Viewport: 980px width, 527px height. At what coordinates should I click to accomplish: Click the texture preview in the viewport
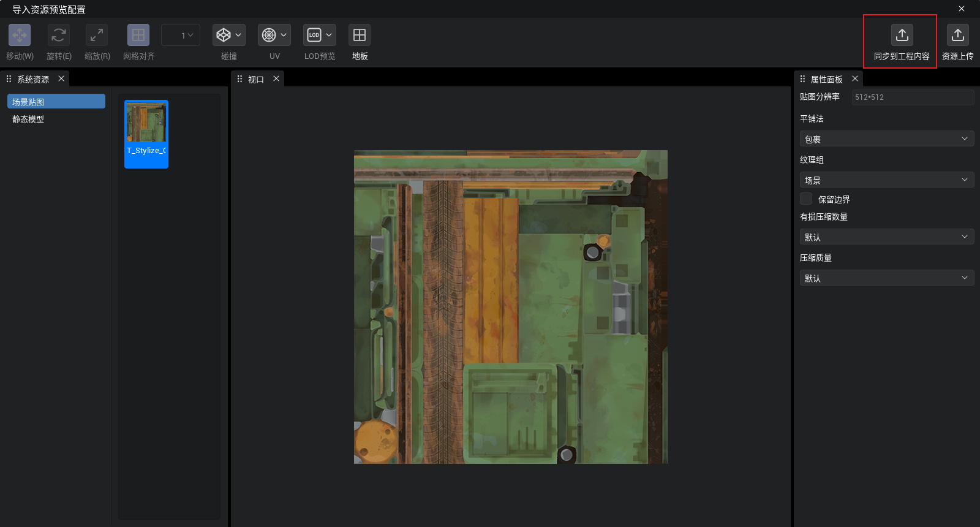[511, 307]
